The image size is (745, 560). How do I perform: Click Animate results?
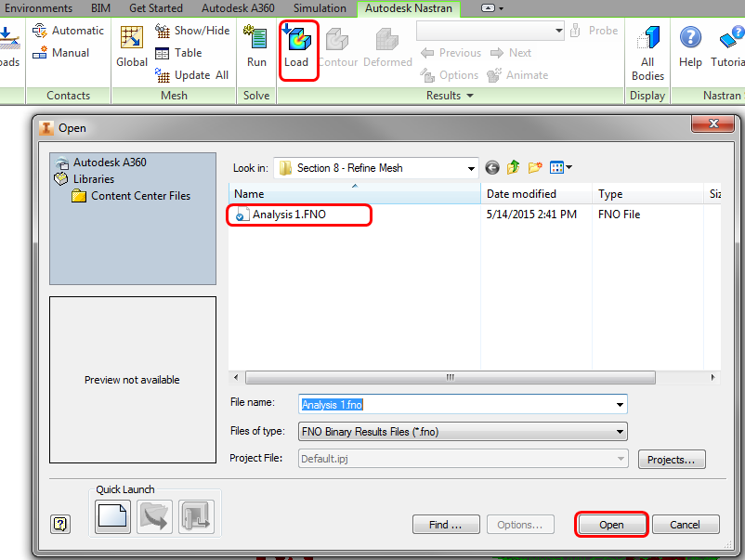click(517, 75)
